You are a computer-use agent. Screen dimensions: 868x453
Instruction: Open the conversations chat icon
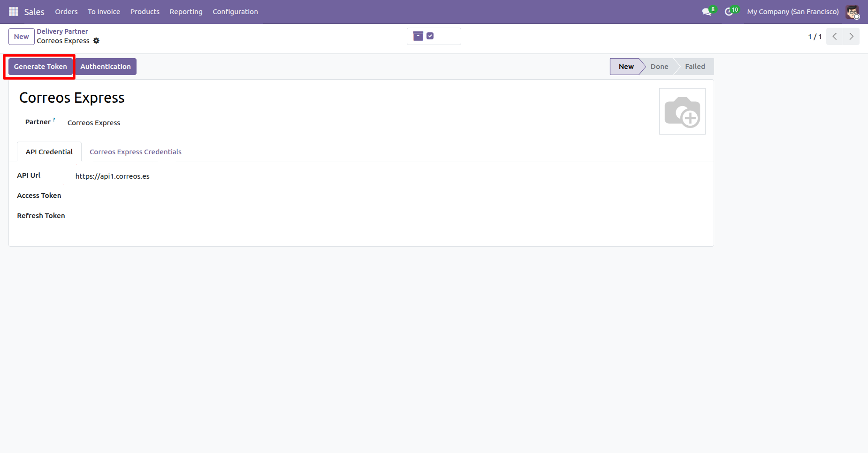pos(707,12)
